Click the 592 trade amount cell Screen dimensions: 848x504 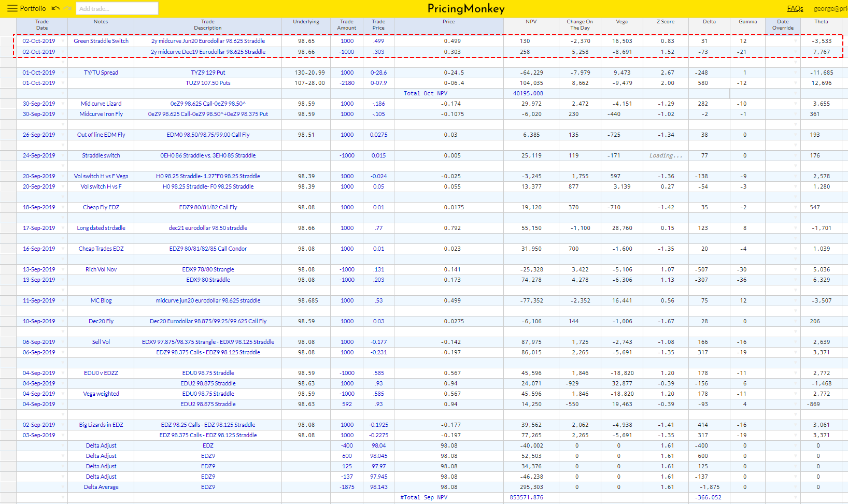[347, 404]
